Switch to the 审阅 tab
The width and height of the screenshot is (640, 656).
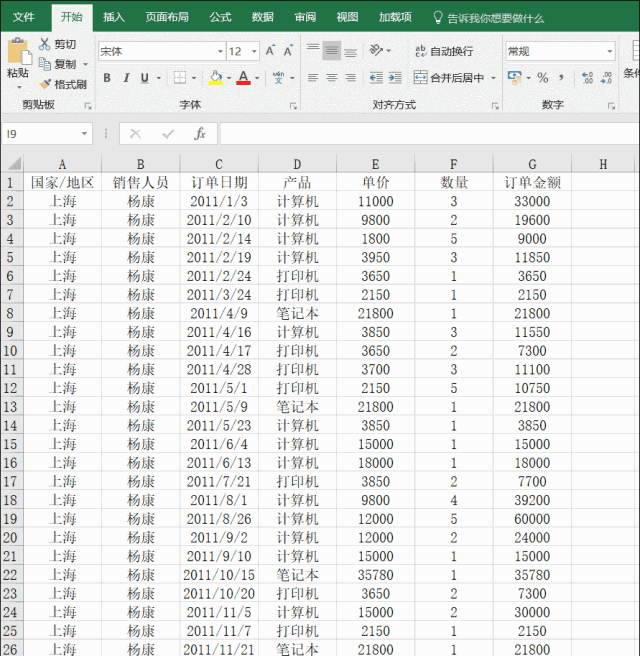[305, 17]
